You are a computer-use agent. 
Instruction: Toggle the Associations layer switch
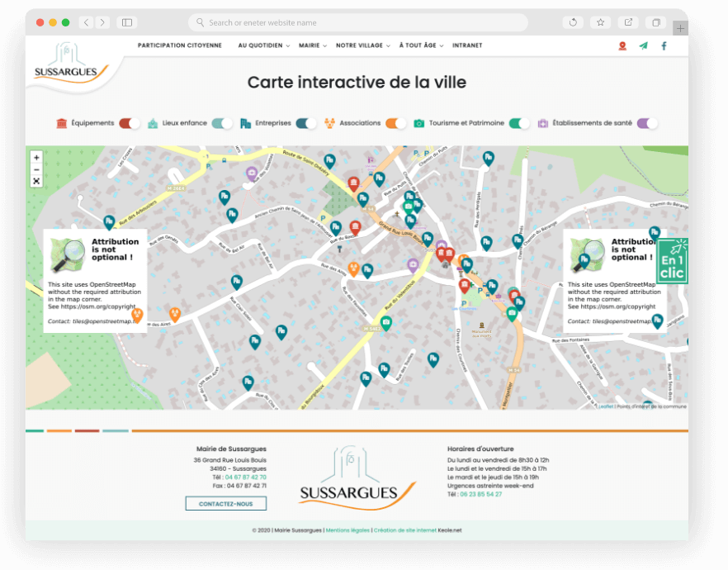[x=395, y=123]
